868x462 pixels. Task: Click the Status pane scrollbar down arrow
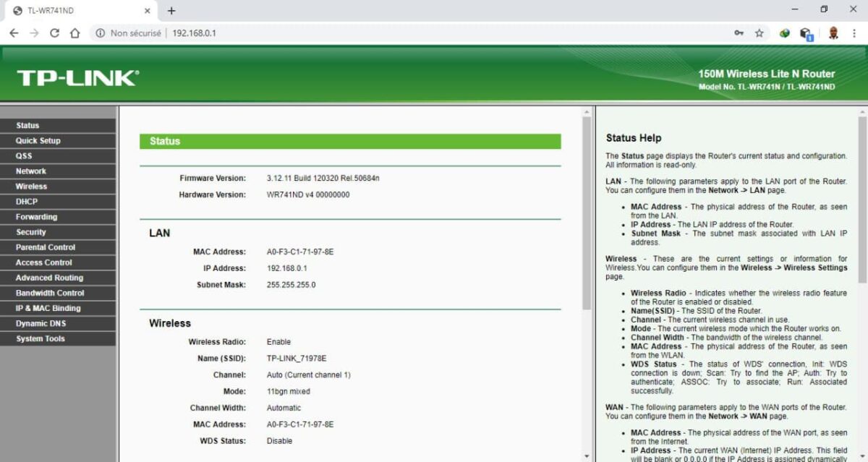click(586, 456)
